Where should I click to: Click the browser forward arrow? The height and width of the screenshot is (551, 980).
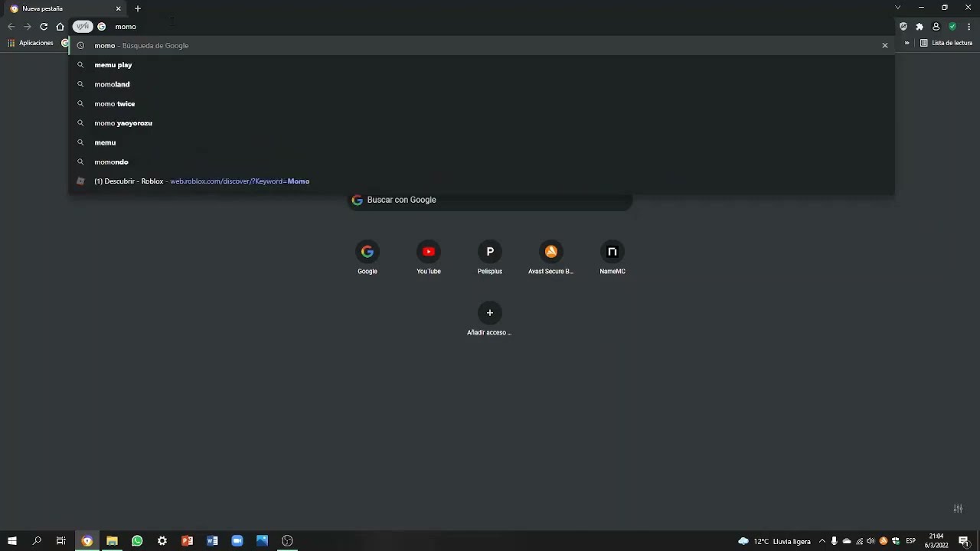pos(28,27)
